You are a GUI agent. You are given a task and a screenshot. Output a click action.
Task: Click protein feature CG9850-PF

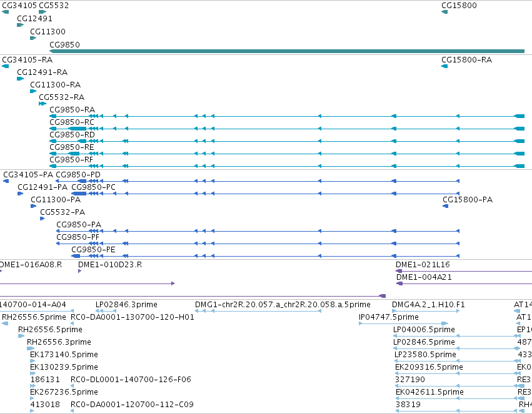pyautogui.click(x=78, y=237)
